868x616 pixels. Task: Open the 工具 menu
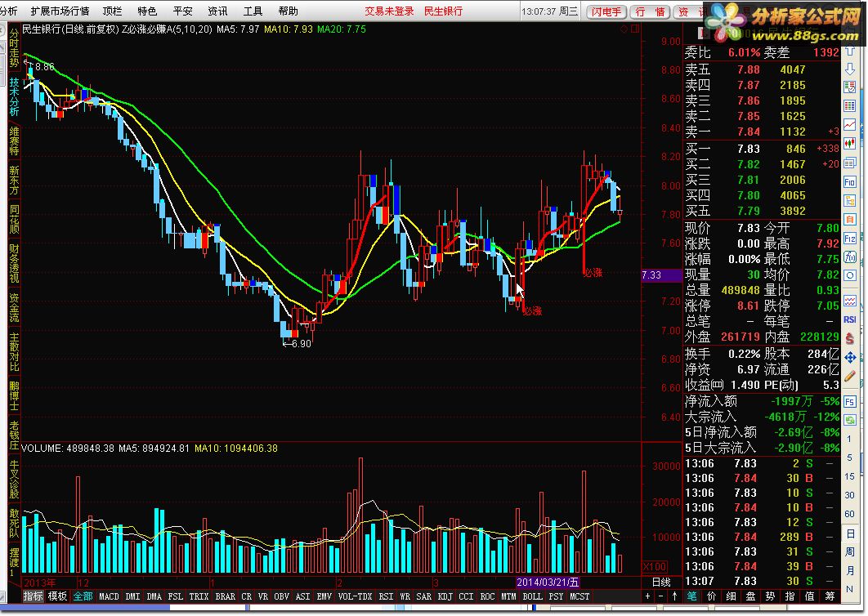253,11
